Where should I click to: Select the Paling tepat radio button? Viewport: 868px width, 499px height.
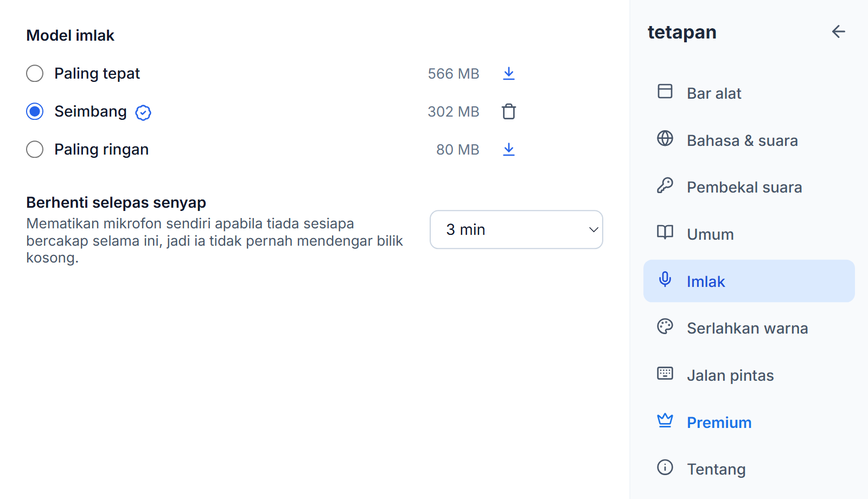tap(35, 73)
